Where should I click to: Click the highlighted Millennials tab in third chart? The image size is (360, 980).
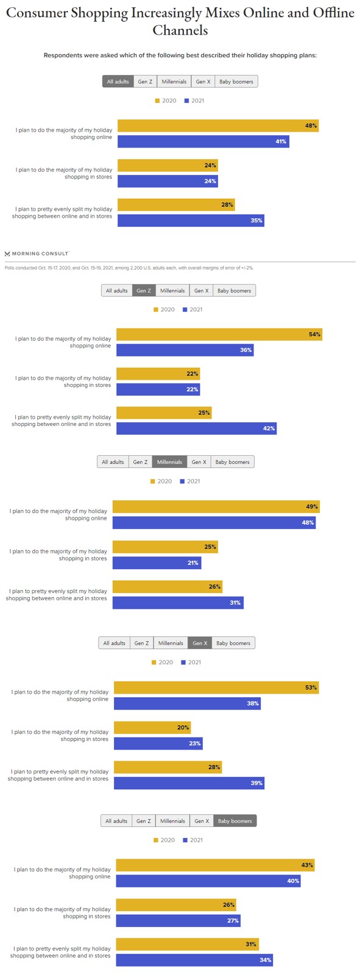(x=169, y=462)
